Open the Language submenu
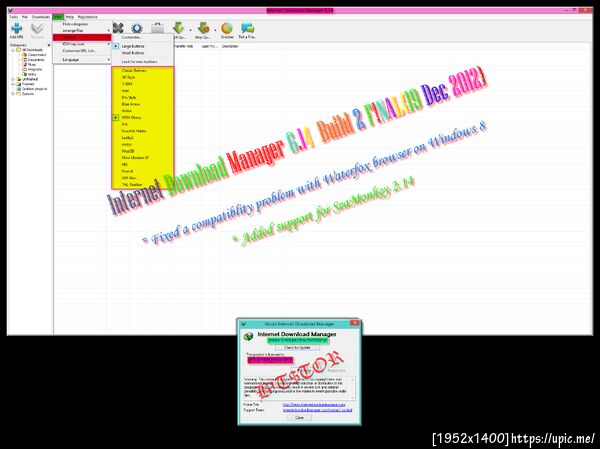 tap(82, 60)
